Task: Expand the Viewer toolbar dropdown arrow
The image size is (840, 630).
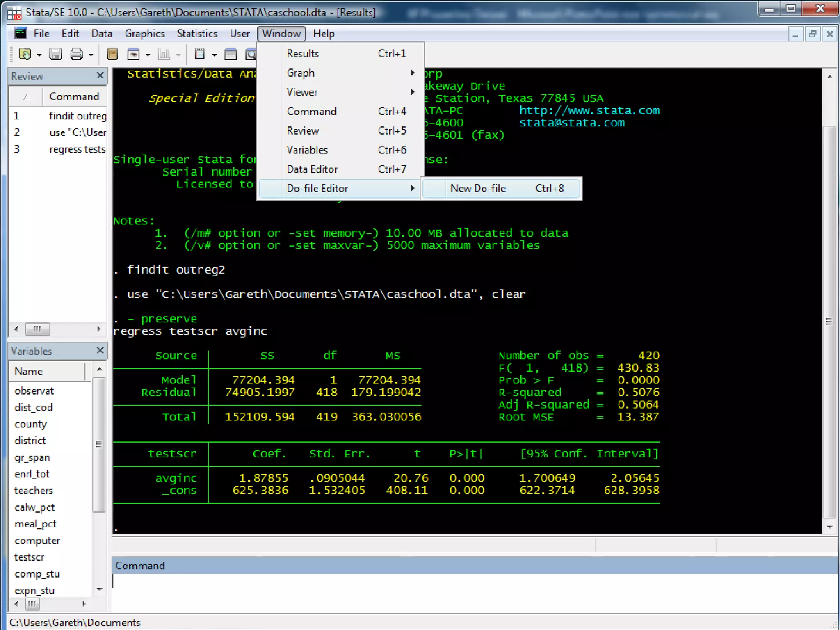Action: [148, 55]
